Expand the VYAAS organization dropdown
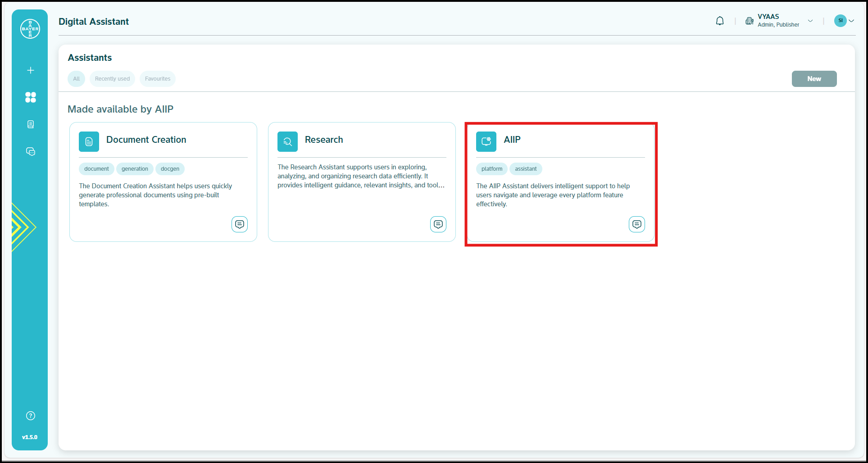The height and width of the screenshot is (463, 868). click(810, 21)
